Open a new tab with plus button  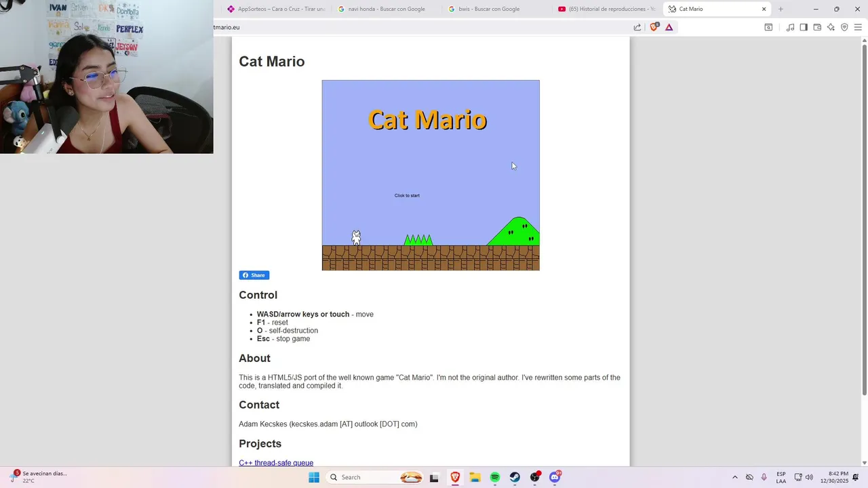click(781, 9)
